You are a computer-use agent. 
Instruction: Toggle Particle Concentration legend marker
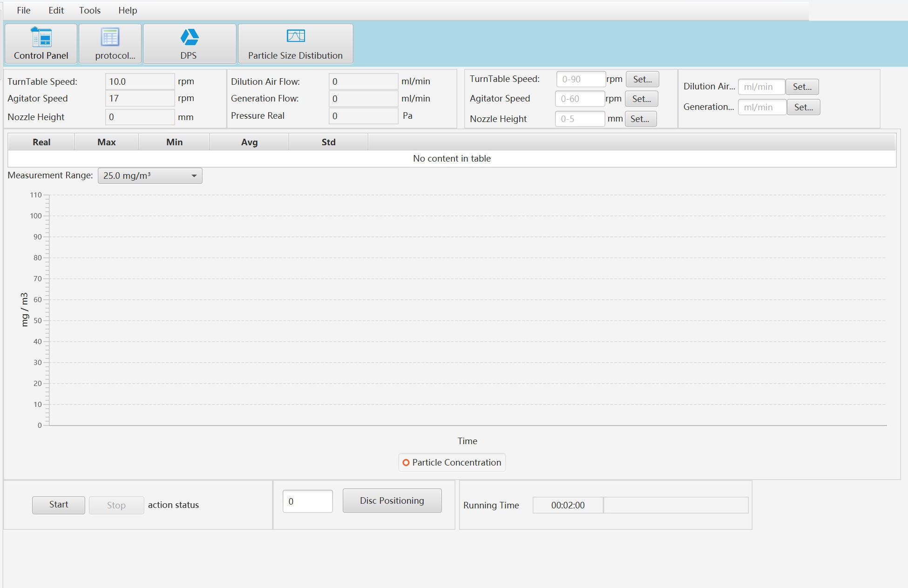(406, 463)
